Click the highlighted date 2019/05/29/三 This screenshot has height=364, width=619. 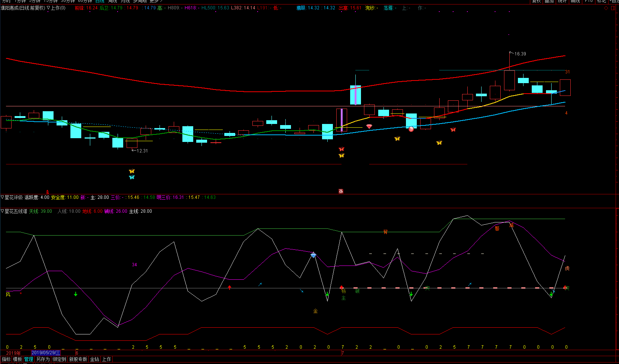46,353
